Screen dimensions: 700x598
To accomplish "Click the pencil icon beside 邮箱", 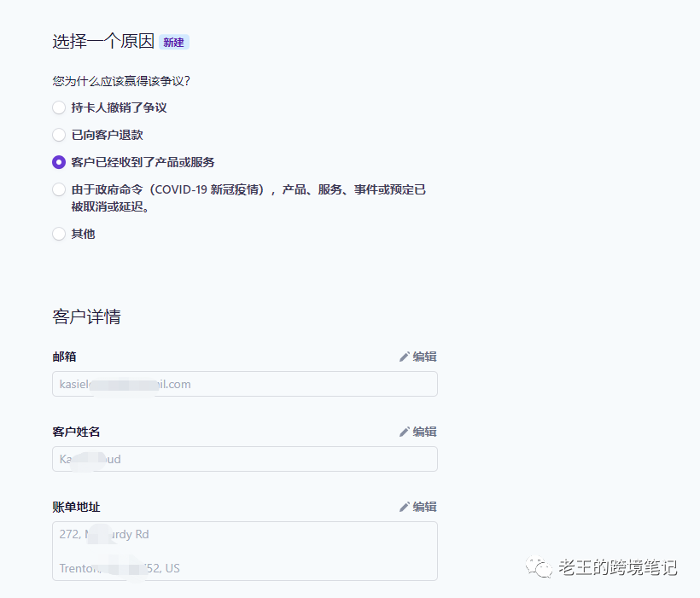I will tap(405, 357).
